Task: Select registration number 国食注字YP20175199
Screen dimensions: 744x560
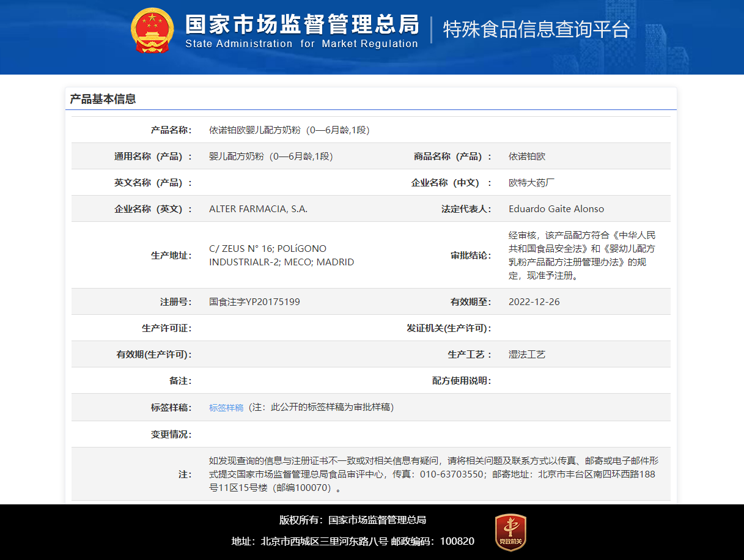Action: (x=254, y=302)
